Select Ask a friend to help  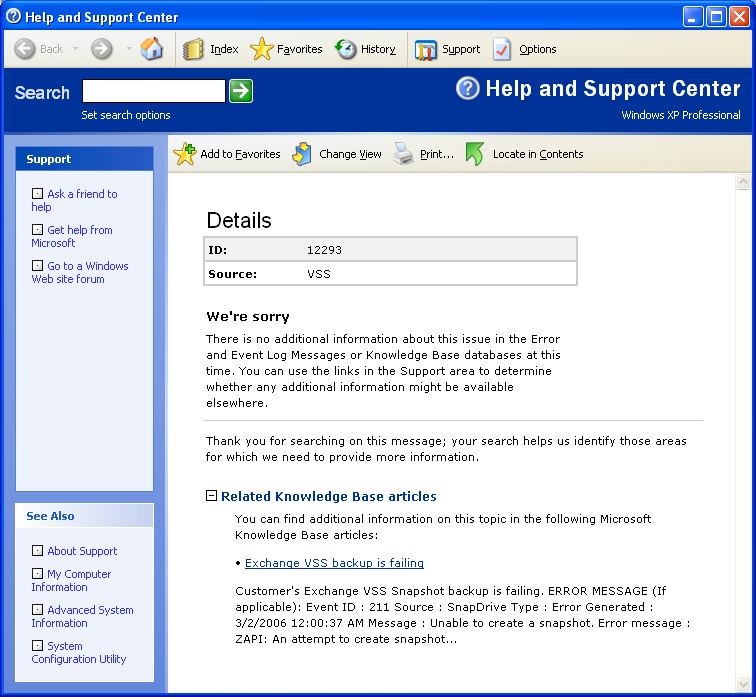point(74,201)
